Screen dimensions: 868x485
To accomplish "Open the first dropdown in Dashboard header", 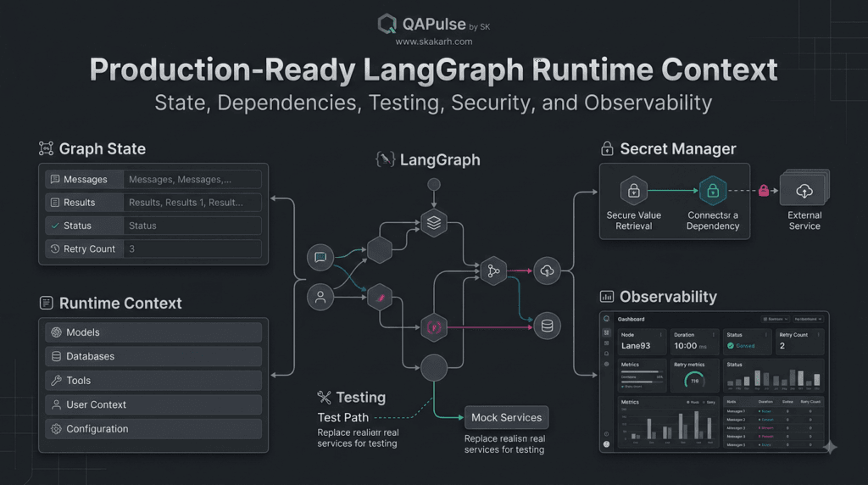I will pyautogui.click(x=775, y=319).
